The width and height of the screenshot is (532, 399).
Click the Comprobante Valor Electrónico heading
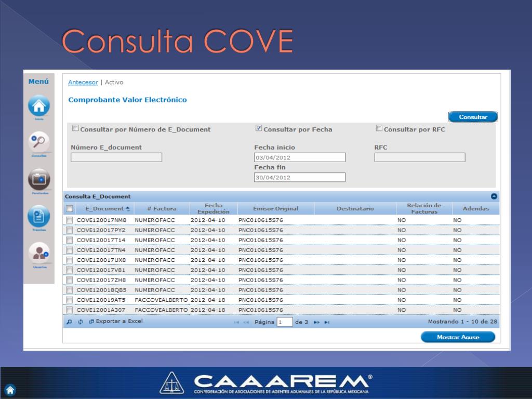128,100
